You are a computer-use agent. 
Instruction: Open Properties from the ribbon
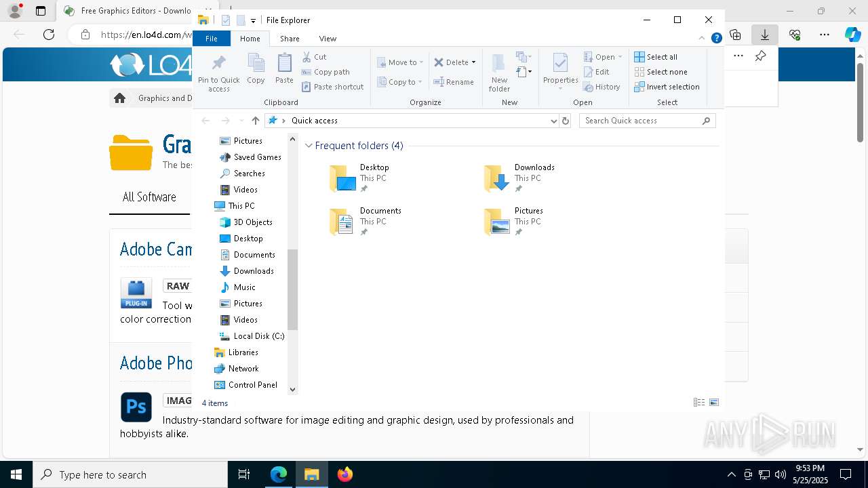pos(560,73)
